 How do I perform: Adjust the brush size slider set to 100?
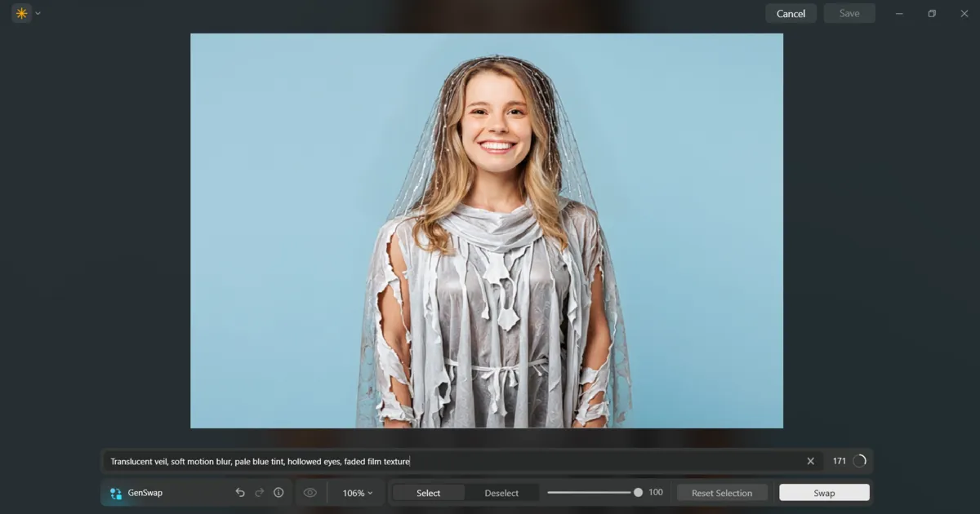637,492
